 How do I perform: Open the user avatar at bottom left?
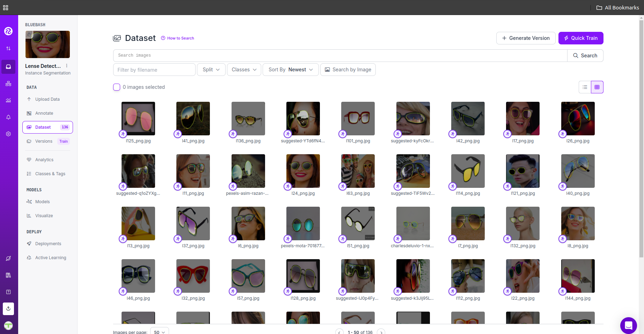(8, 326)
